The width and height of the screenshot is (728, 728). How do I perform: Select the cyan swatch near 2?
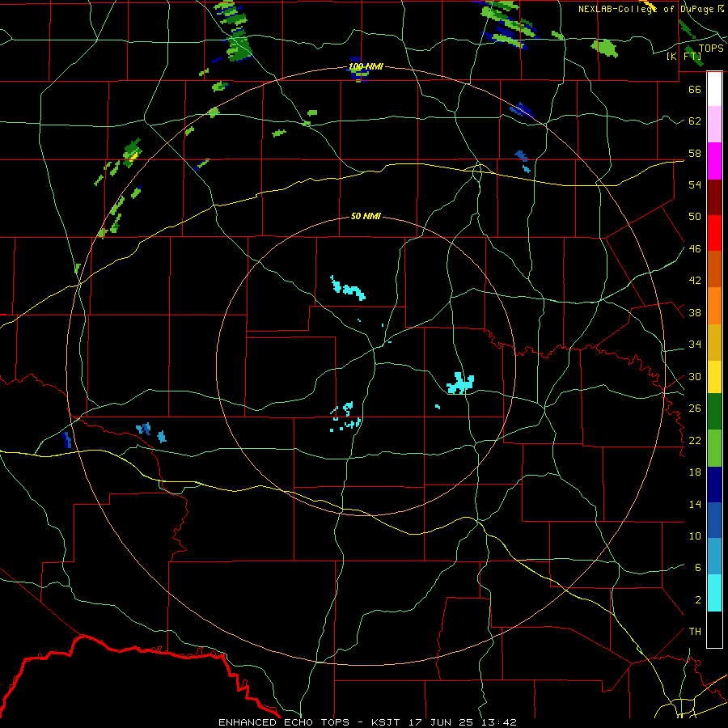[x=714, y=593]
